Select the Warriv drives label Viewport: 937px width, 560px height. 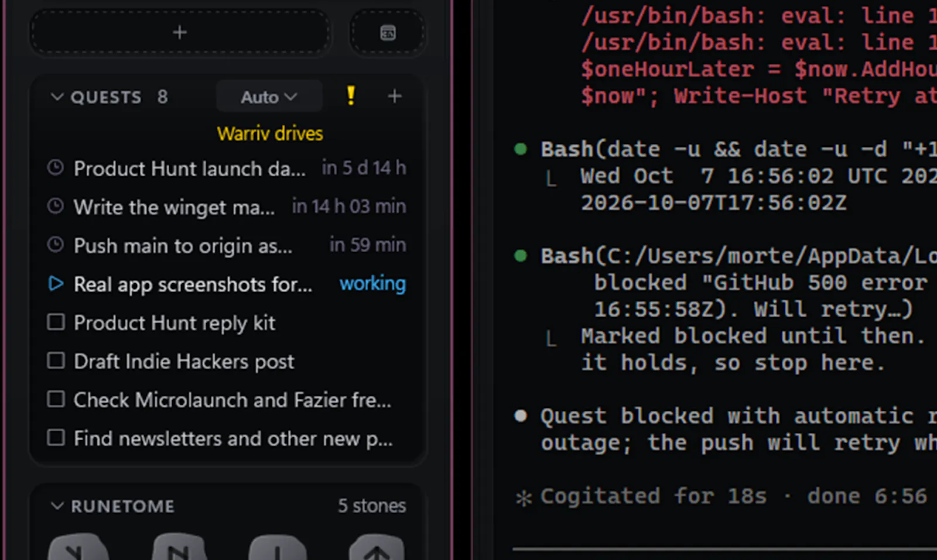coord(270,133)
